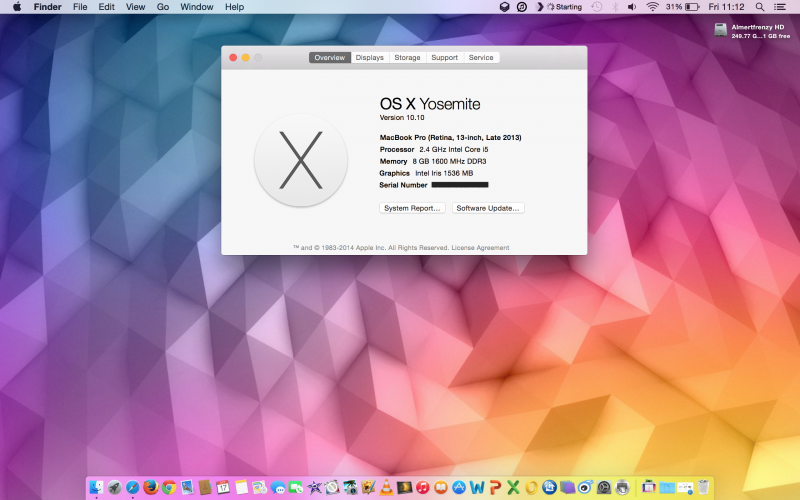This screenshot has height=500, width=800.
Task: Open the Service tab
Action: click(x=481, y=58)
